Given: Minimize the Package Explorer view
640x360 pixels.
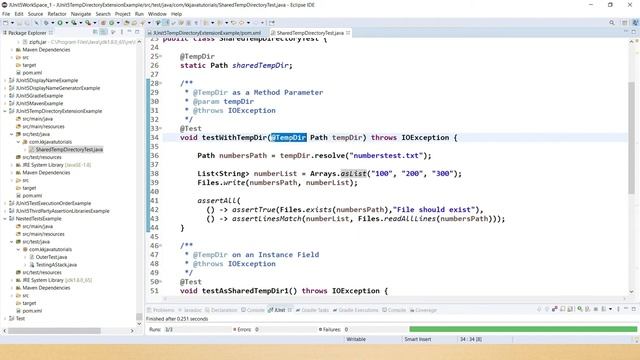Looking at the screenshot, I should click(x=129, y=32).
